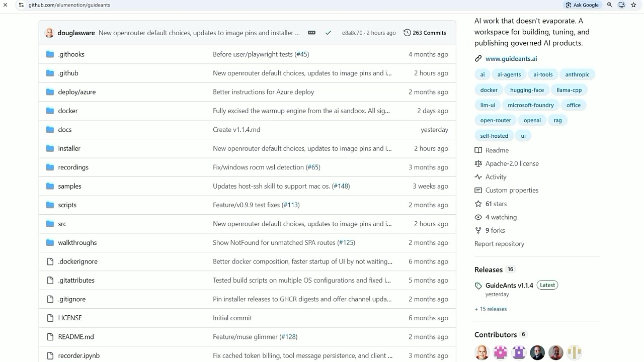644x362 pixels.
Task: Click the .dockerignore file icon
Action: (x=50, y=261)
